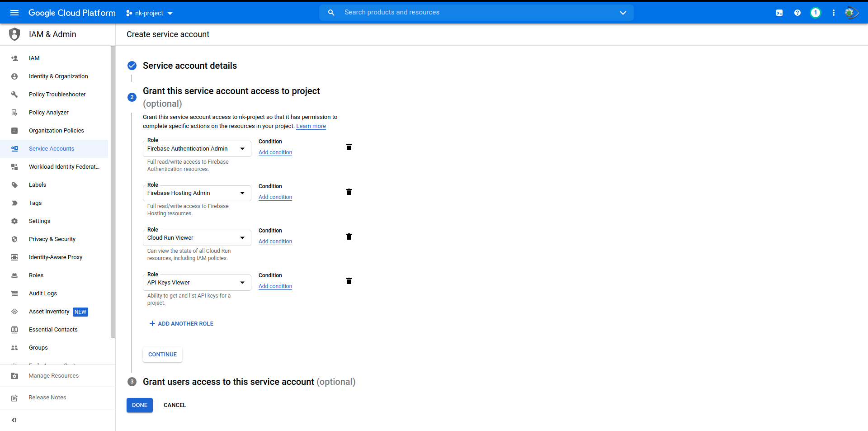Open the help question mark icon

coord(797,13)
